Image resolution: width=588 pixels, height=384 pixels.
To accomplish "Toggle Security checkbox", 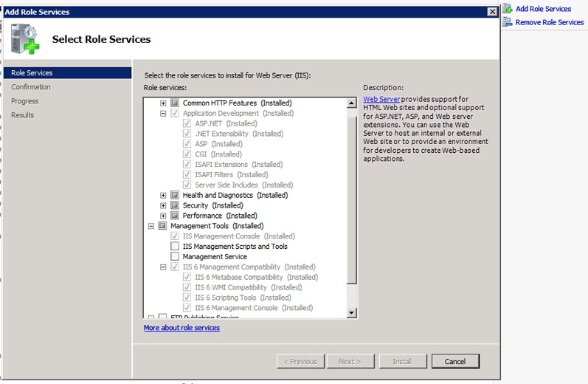I will pyautogui.click(x=175, y=205).
